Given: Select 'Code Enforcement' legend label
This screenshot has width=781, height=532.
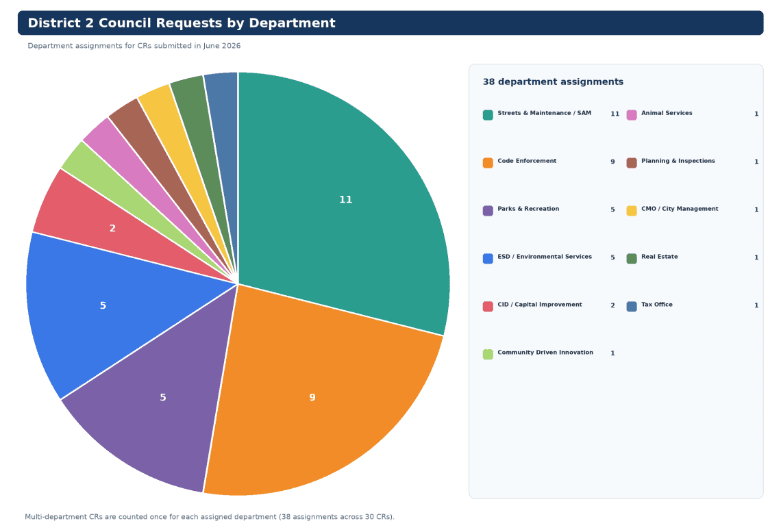Looking at the screenshot, I should (527, 161).
